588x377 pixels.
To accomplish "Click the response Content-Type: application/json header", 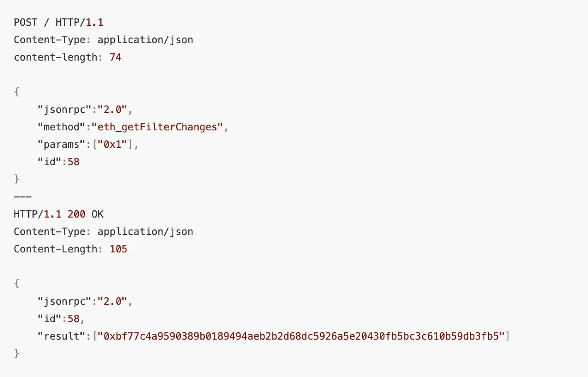I will click(x=103, y=232).
